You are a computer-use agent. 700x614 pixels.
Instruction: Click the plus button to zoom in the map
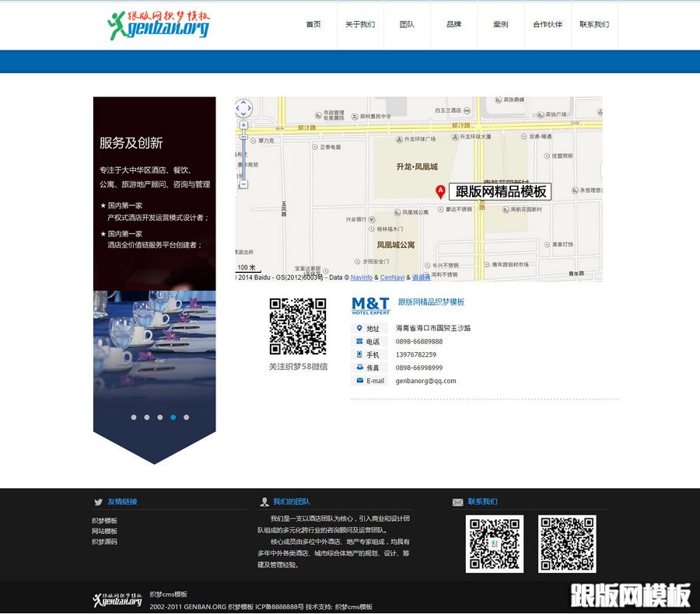pyautogui.click(x=243, y=124)
